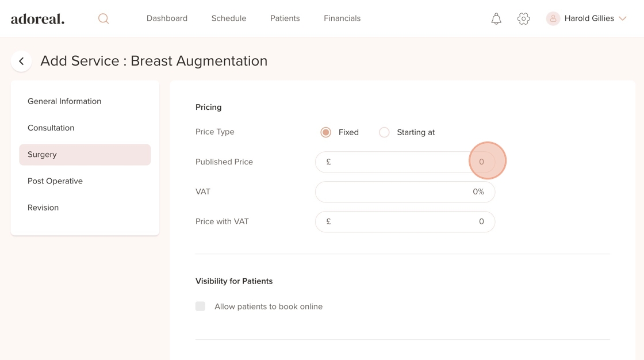Select the Revision sidebar tab
Viewport: 644px width, 360px height.
[43, 208]
